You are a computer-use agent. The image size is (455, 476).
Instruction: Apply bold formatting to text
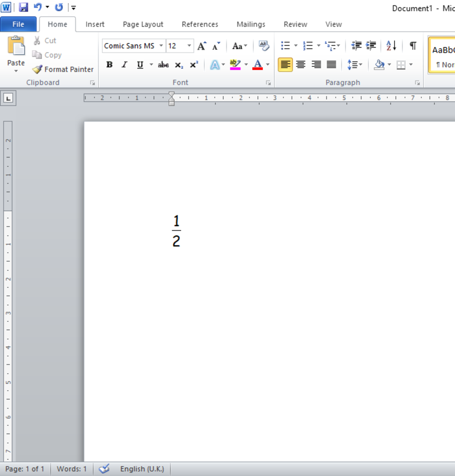pyautogui.click(x=109, y=64)
